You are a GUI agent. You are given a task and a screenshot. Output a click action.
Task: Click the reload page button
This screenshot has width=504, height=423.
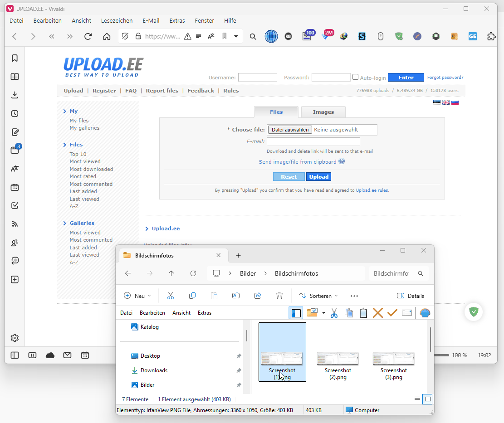pos(88,36)
